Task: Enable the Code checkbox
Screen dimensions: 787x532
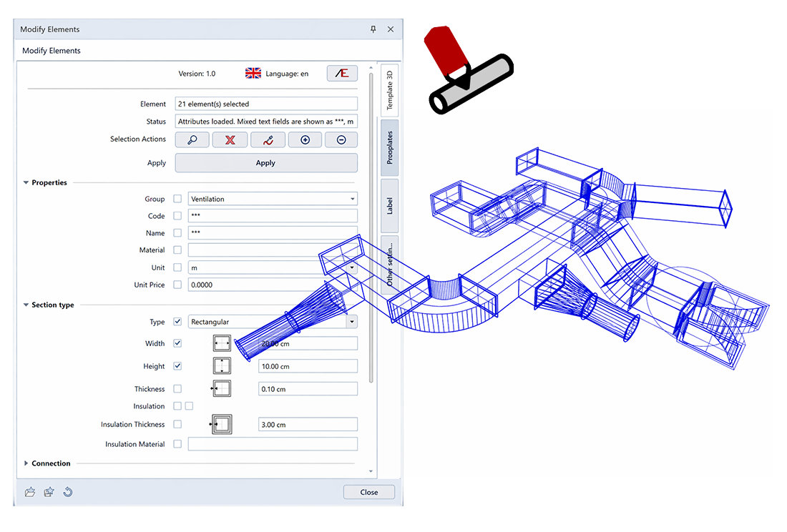Action: [x=177, y=216]
